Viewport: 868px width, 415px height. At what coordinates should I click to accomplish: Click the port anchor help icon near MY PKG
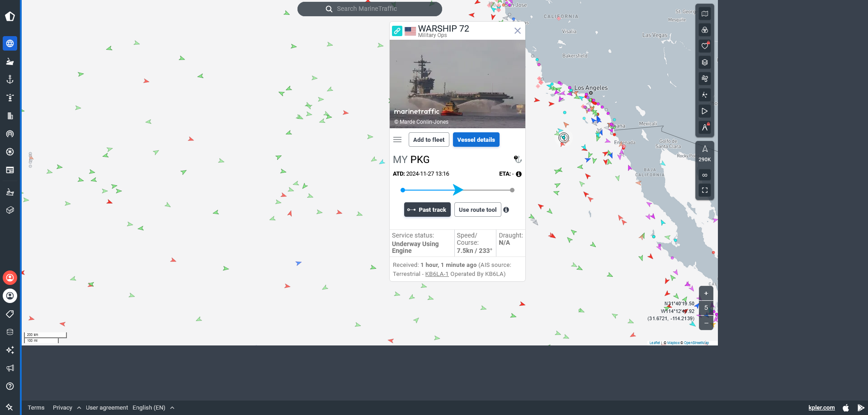click(518, 159)
